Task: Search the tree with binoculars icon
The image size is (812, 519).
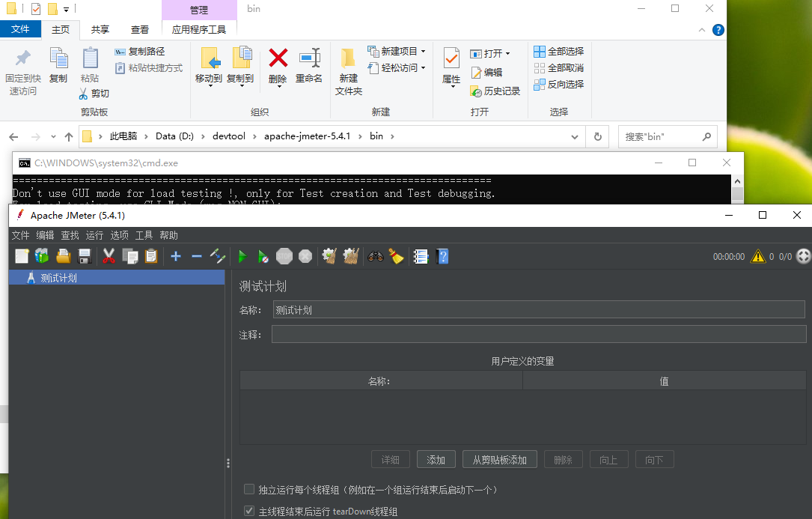Action: coord(376,256)
